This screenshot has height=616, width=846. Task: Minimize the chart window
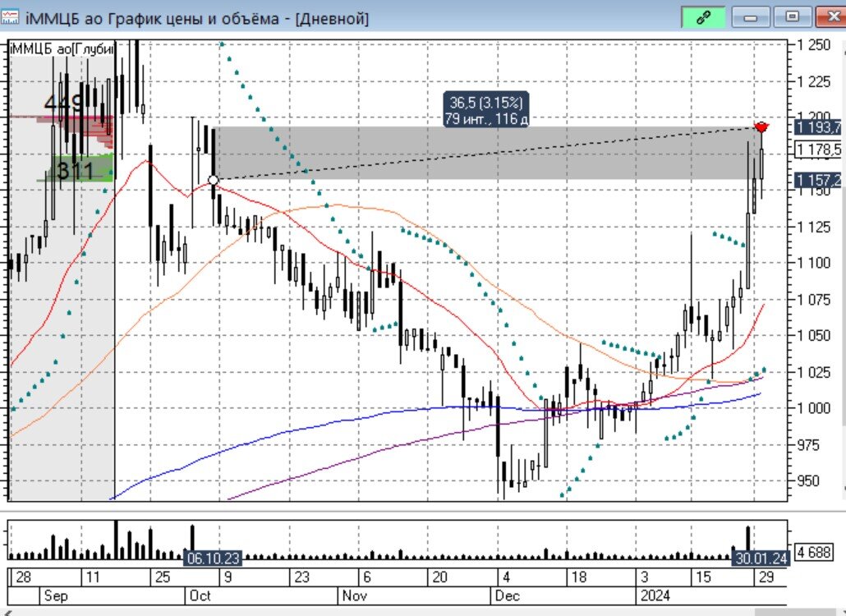click(x=751, y=17)
